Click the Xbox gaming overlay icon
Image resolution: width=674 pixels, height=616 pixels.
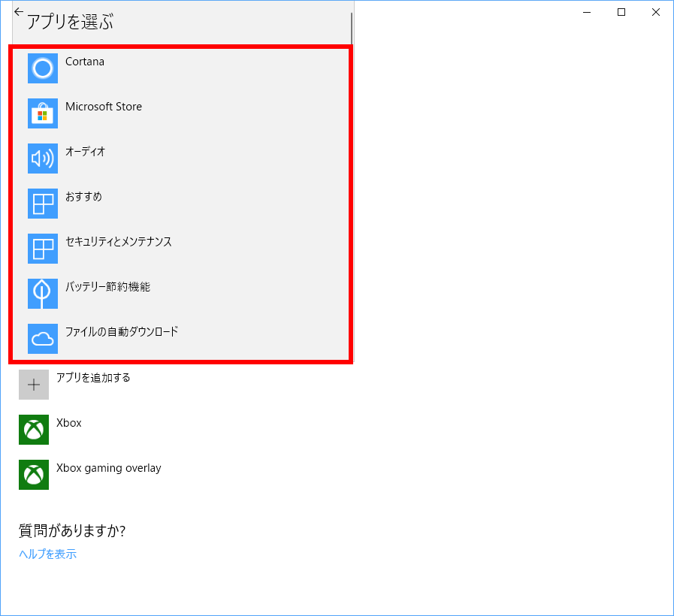point(34,475)
